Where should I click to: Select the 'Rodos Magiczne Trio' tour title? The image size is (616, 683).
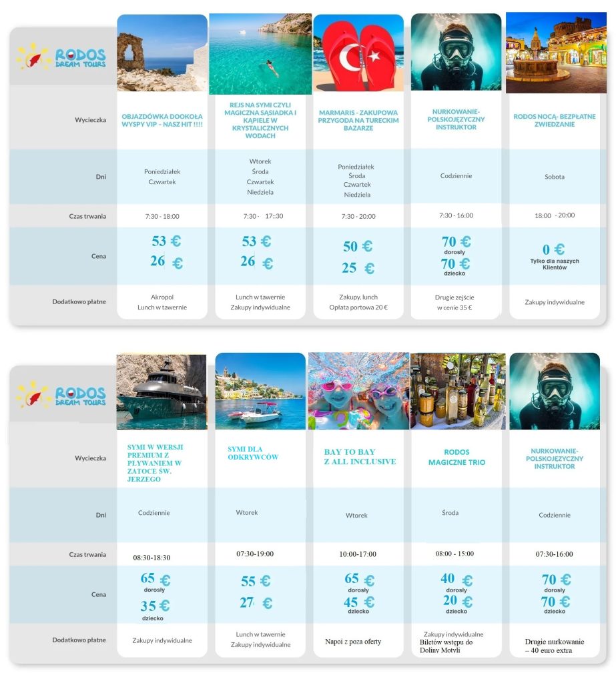457,457
